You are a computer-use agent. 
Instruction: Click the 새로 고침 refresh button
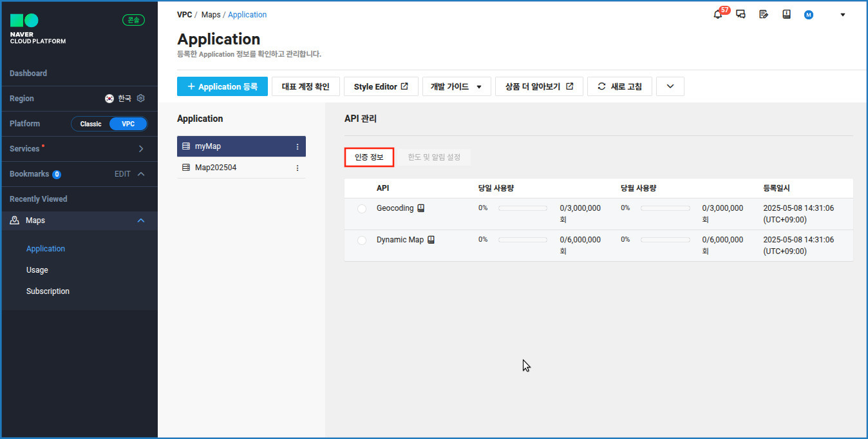pyautogui.click(x=619, y=86)
